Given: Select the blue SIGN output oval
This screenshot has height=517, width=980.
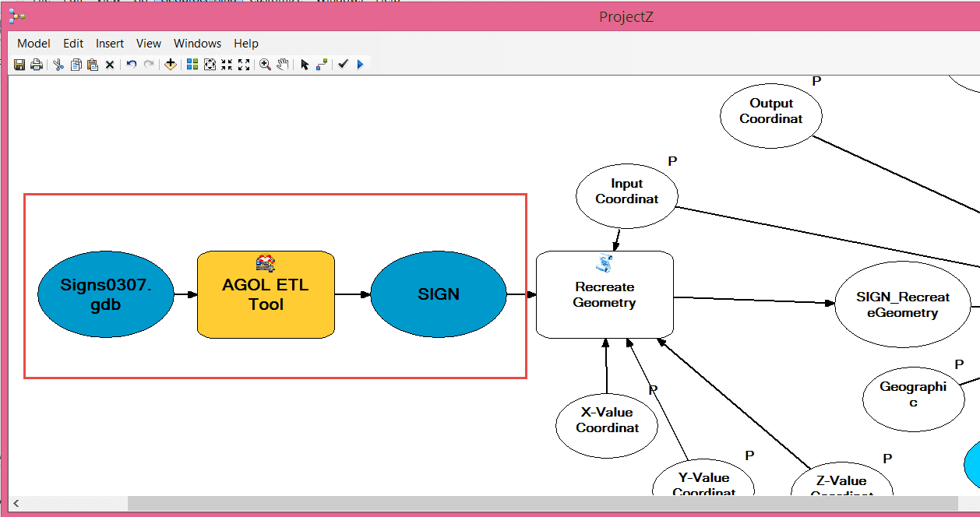Looking at the screenshot, I should pyautogui.click(x=439, y=294).
